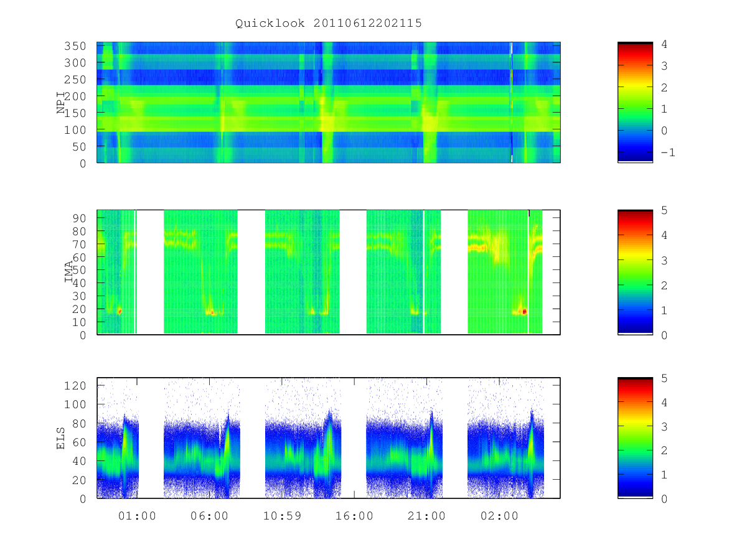
Task: Click the 0 label on ELS colorbar
Action: pos(664,498)
